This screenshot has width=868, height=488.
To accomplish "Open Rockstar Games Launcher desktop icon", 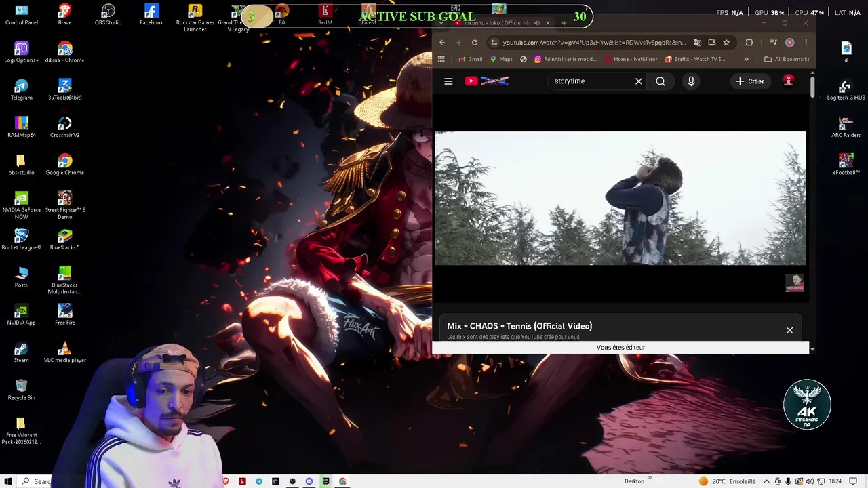I will [x=195, y=18].
